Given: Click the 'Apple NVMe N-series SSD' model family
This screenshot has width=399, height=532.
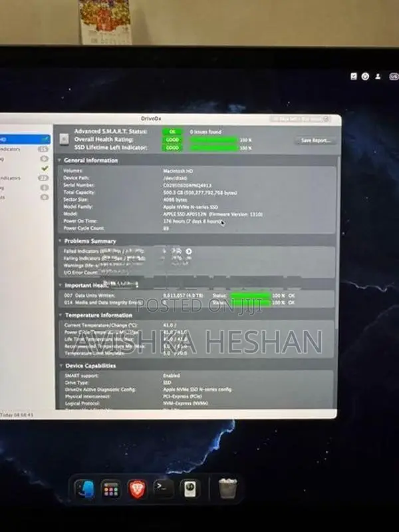Looking at the screenshot, I should (191, 207).
